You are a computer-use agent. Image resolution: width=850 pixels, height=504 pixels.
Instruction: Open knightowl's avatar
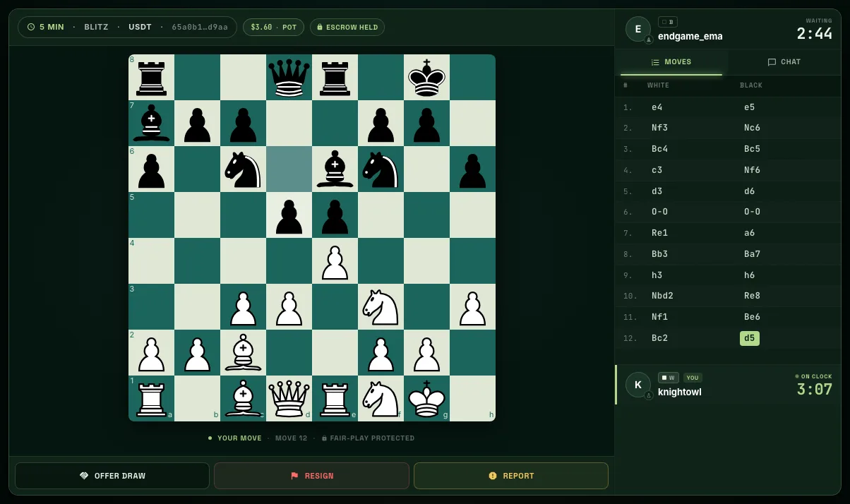[638, 385]
